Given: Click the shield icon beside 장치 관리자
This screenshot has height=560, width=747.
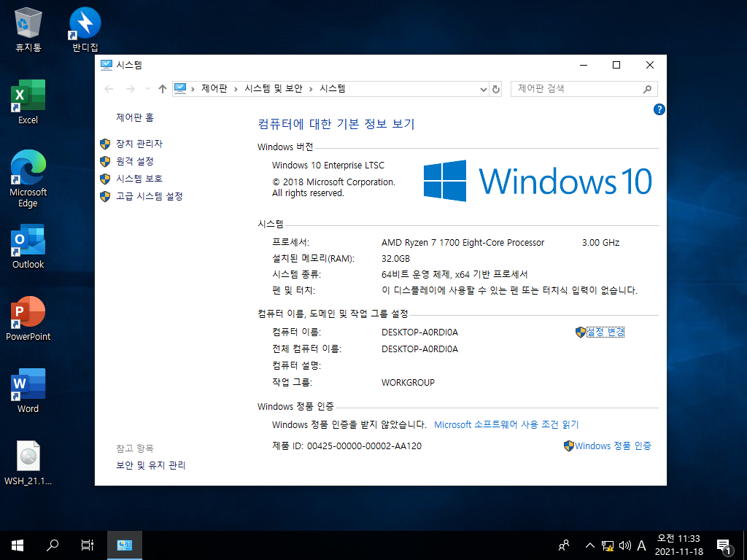Looking at the screenshot, I should 105,144.
